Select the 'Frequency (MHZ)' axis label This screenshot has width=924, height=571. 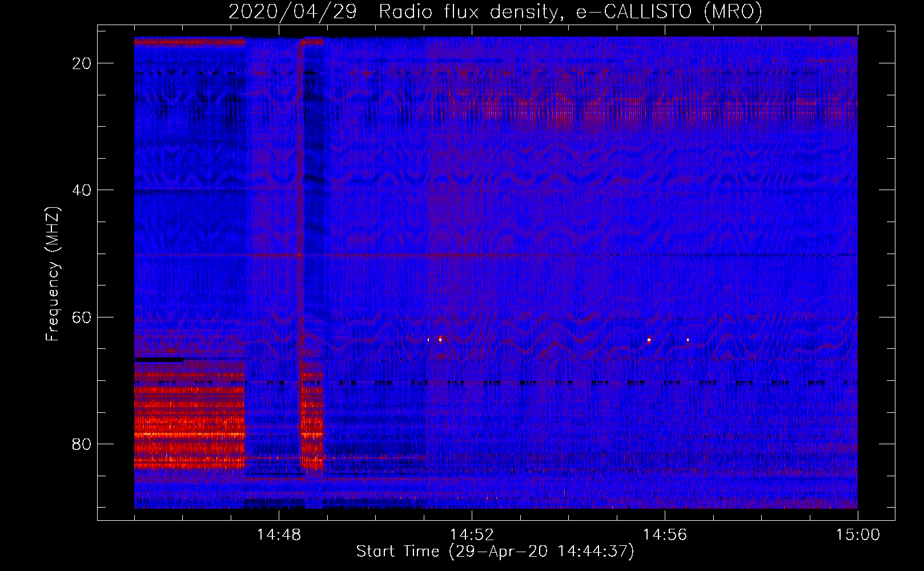pyautogui.click(x=53, y=274)
